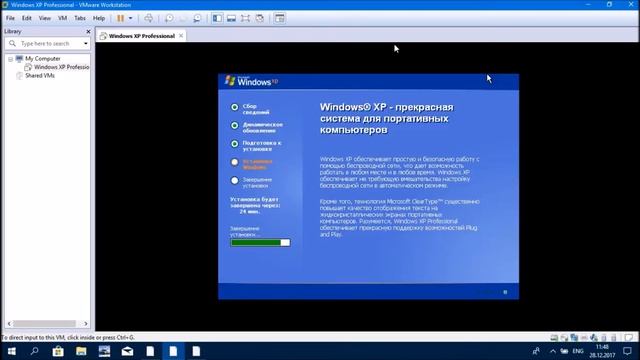Image resolution: width=640 pixels, height=360 pixels.
Task: Open the Action Center notifications icon
Action: [x=627, y=351]
